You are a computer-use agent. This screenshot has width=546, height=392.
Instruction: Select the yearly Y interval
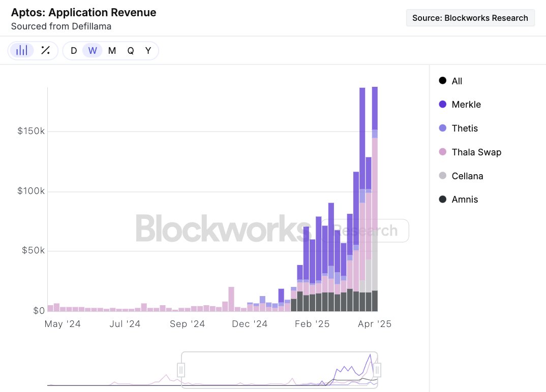pyautogui.click(x=148, y=51)
